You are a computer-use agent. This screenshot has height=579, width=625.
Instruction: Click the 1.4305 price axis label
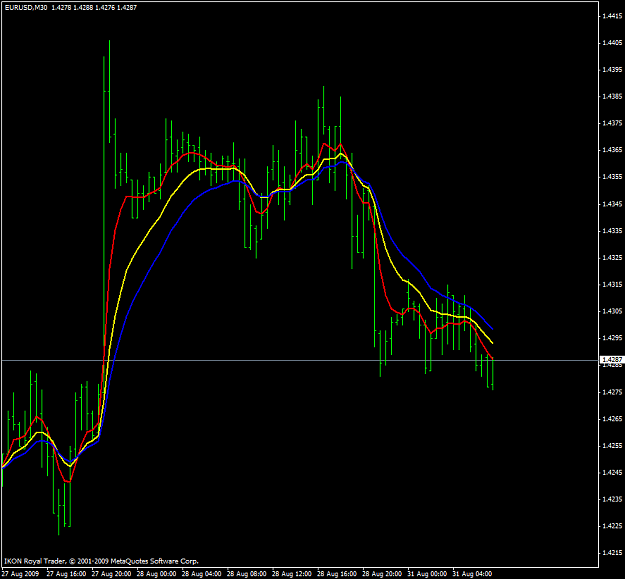point(612,311)
